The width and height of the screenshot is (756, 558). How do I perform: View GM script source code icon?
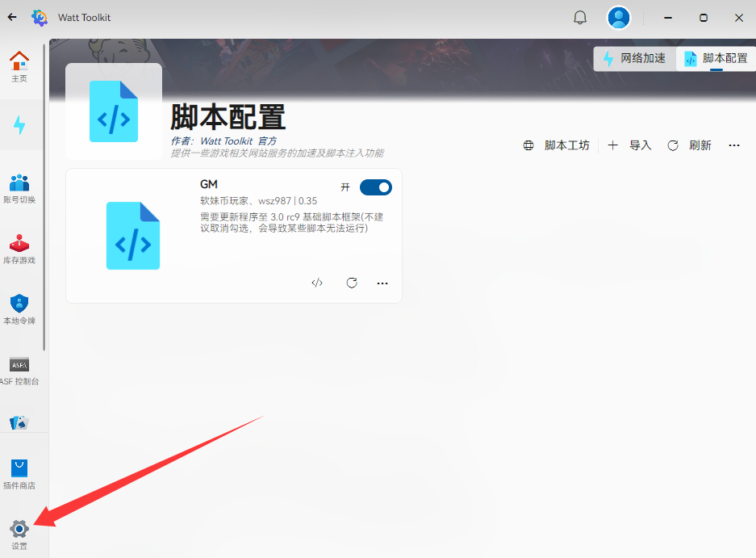pyautogui.click(x=317, y=283)
